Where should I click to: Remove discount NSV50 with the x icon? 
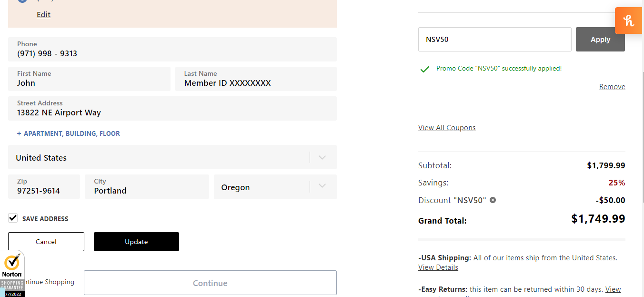coord(493,200)
